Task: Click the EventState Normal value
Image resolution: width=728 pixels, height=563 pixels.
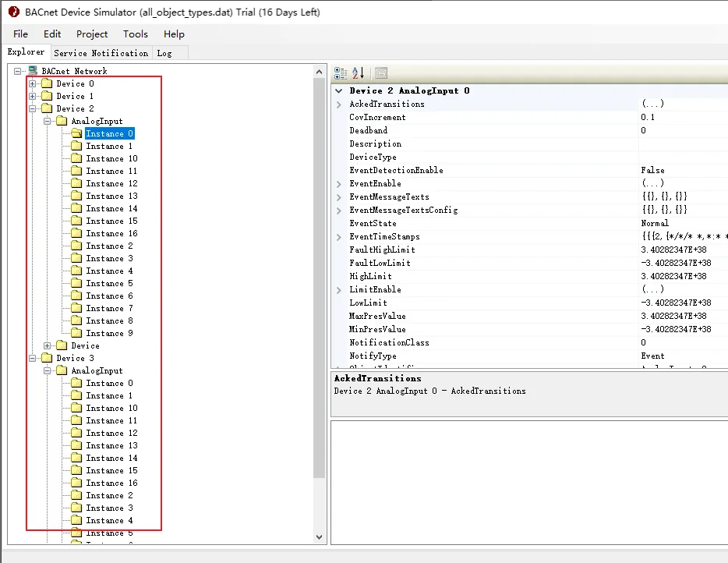Action: click(x=655, y=224)
